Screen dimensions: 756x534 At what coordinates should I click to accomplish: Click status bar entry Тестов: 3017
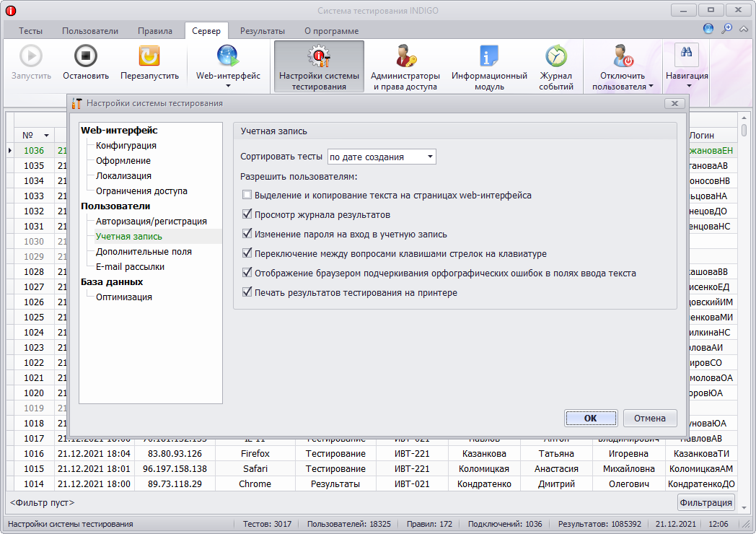pos(267,524)
